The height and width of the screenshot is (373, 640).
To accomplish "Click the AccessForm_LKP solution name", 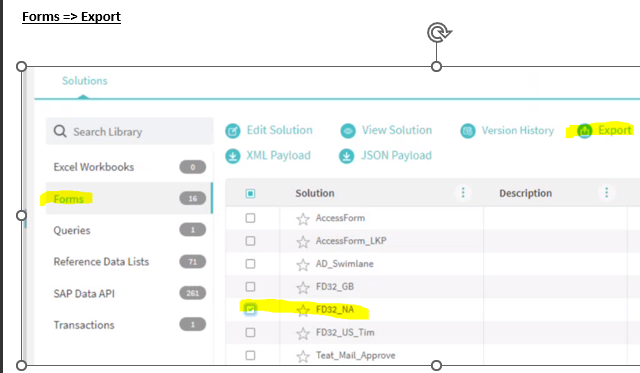I will point(351,241).
